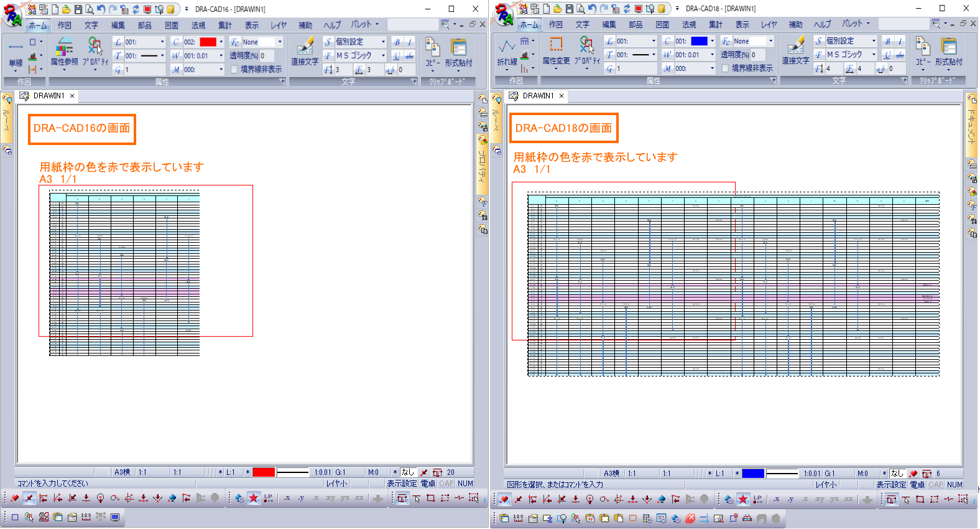This screenshot has height=529, width=980.
Task: Toggle 境界線非表示 checkbox in DRA-CAD16
Action: [234, 69]
